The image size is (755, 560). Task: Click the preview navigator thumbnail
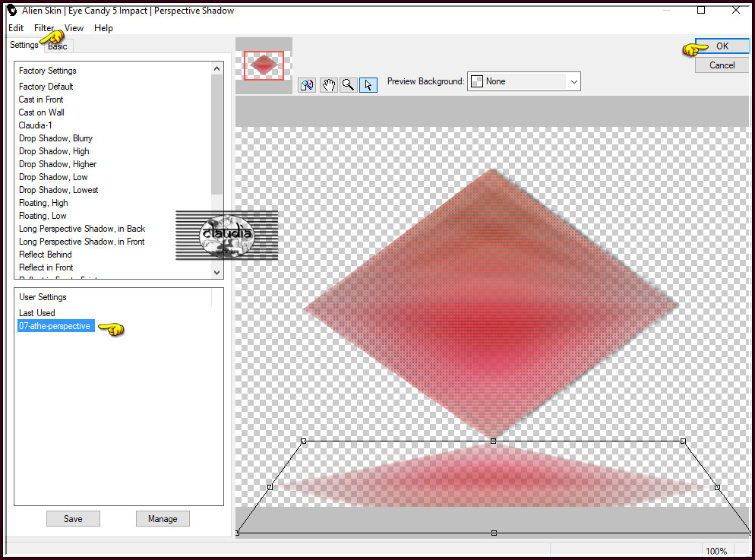coord(264,65)
